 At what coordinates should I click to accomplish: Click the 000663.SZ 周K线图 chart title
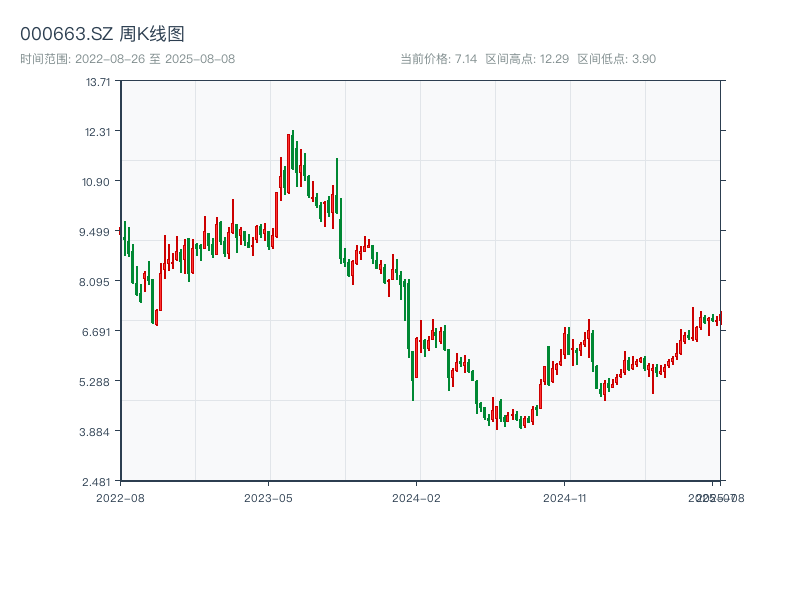coord(102,35)
